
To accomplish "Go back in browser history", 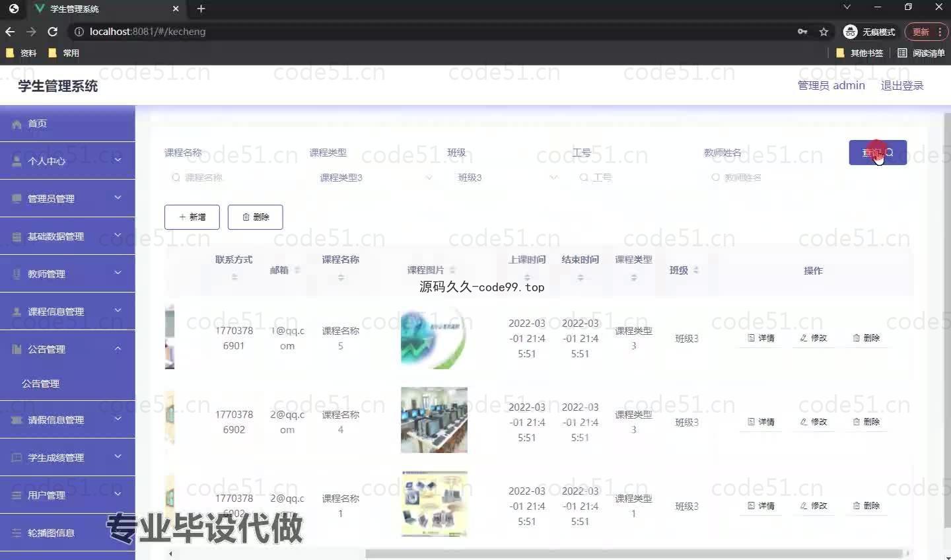I will (10, 32).
